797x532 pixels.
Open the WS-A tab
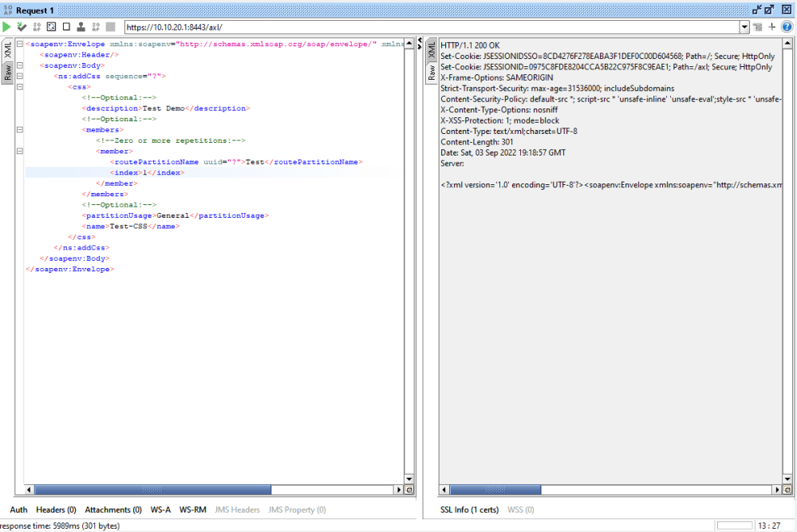click(x=160, y=510)
